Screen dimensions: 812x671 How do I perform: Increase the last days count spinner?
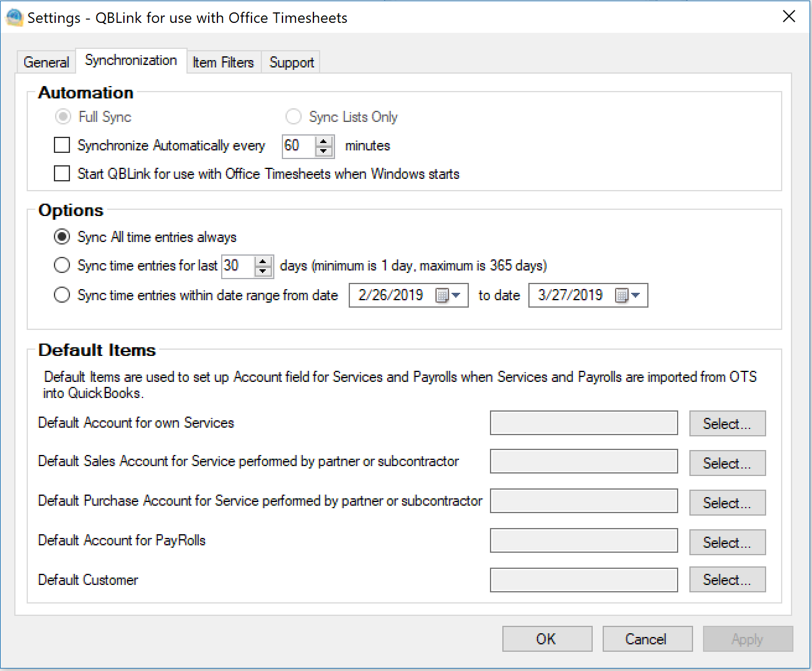click(263, 261)
